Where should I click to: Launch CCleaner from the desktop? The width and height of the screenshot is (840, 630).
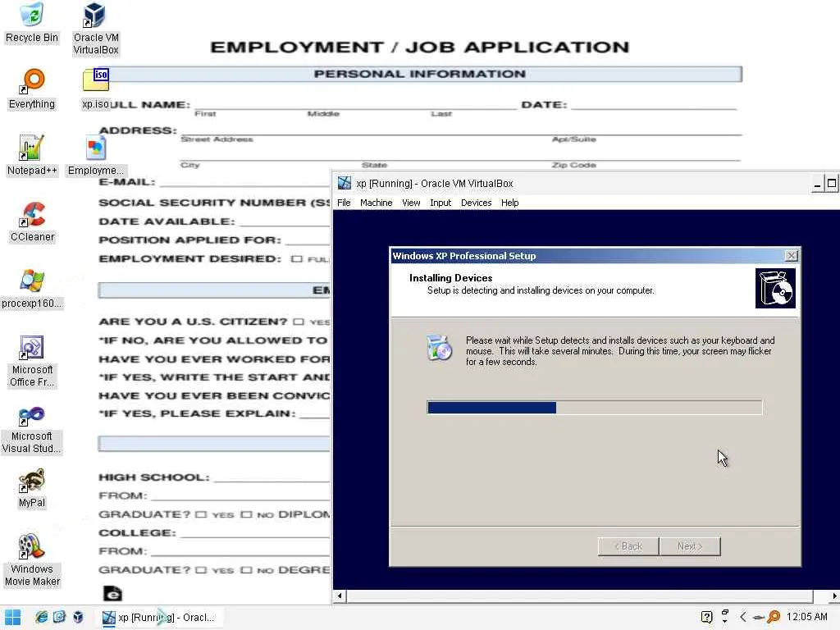click(32, 222)
